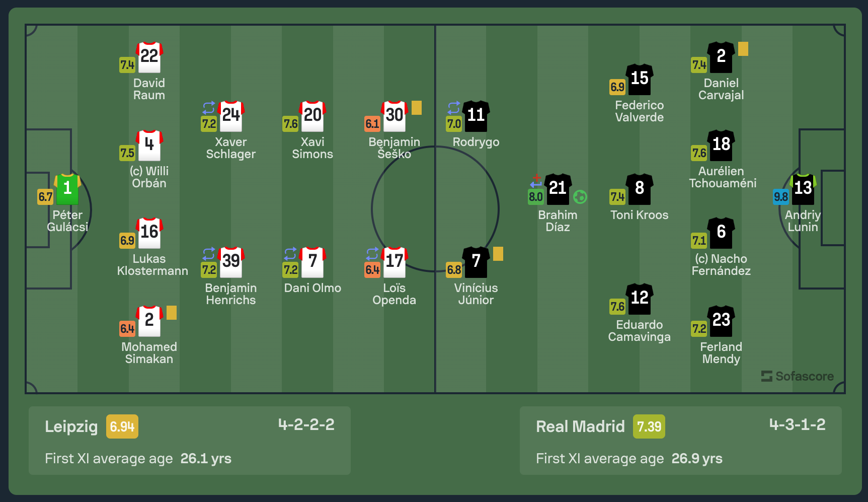Click the goal ball icon beside Brahim Díaz
The width and height of the screenshot is (868, 502).
580,197
